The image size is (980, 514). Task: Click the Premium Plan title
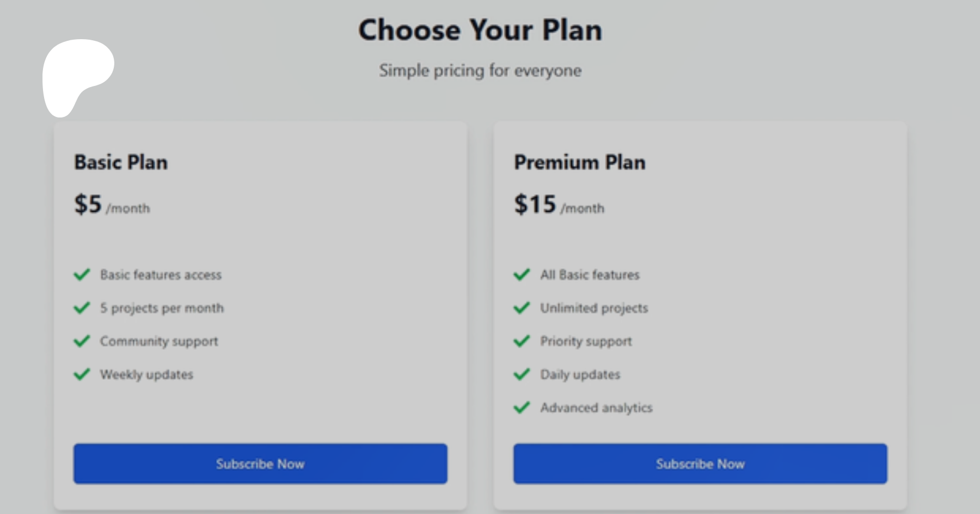coord(580,162)
